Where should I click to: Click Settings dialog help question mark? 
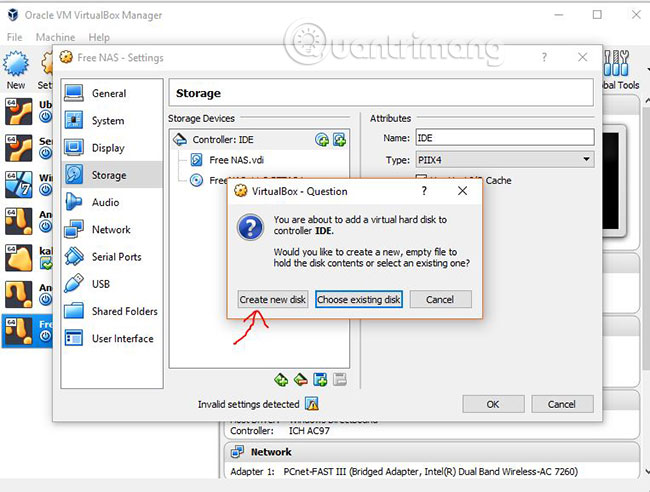point(544,57)
